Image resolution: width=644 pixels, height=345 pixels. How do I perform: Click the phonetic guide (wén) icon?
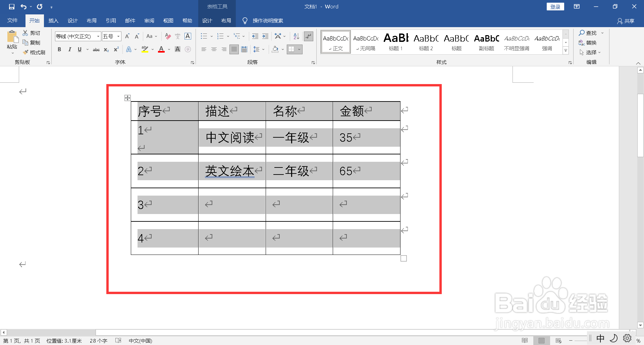178,36
